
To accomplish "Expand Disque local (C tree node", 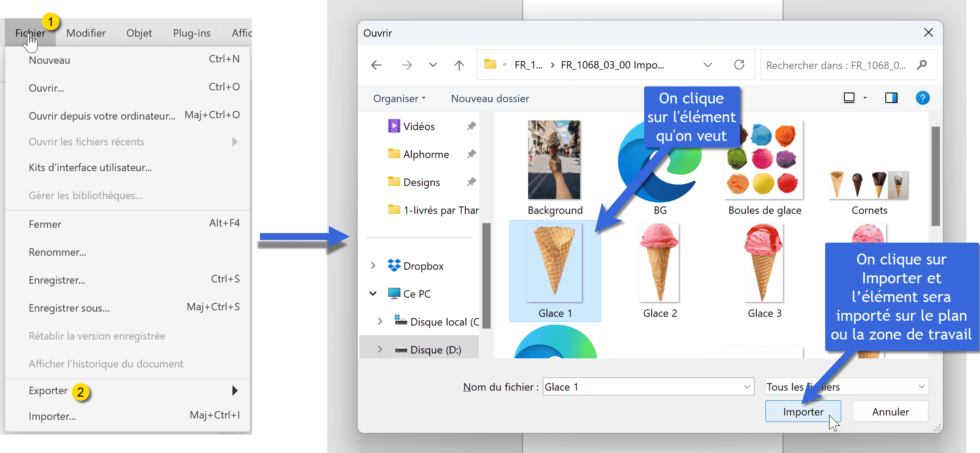I will click(380, 322).
